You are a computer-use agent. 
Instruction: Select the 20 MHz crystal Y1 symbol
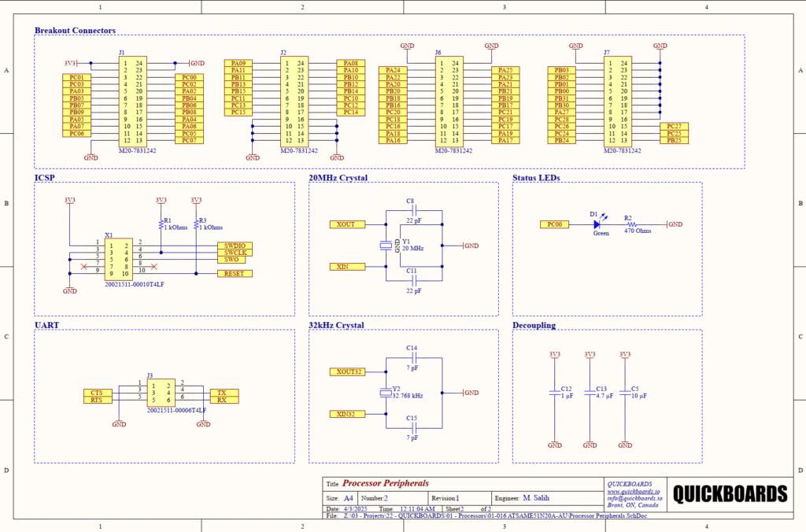click(386, 246)
